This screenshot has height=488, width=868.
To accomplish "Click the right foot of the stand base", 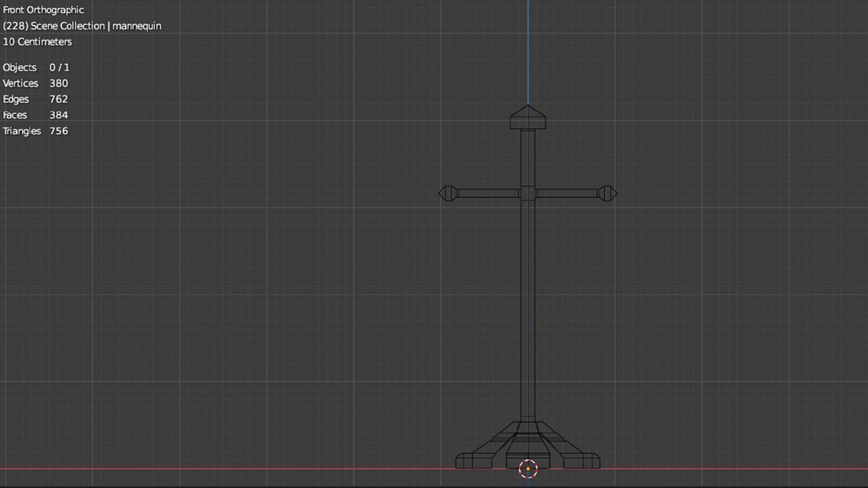I will 582,460.
